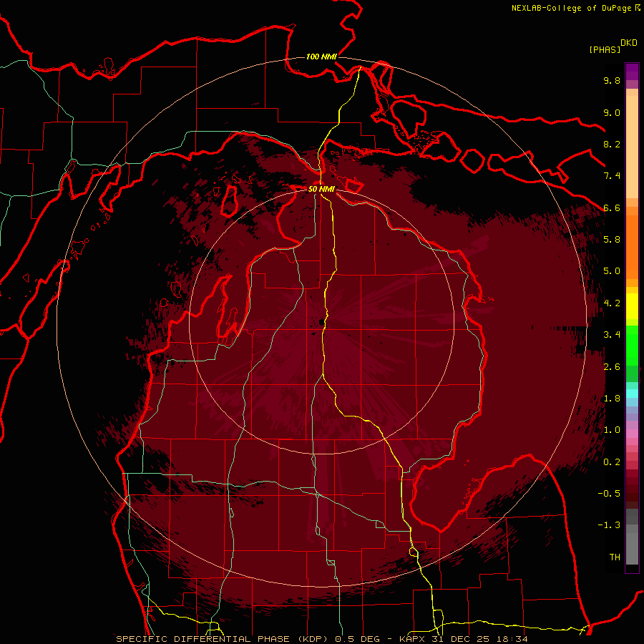Click the -0.5 legend value
This screenshot has height=644, width=644.
609,494
